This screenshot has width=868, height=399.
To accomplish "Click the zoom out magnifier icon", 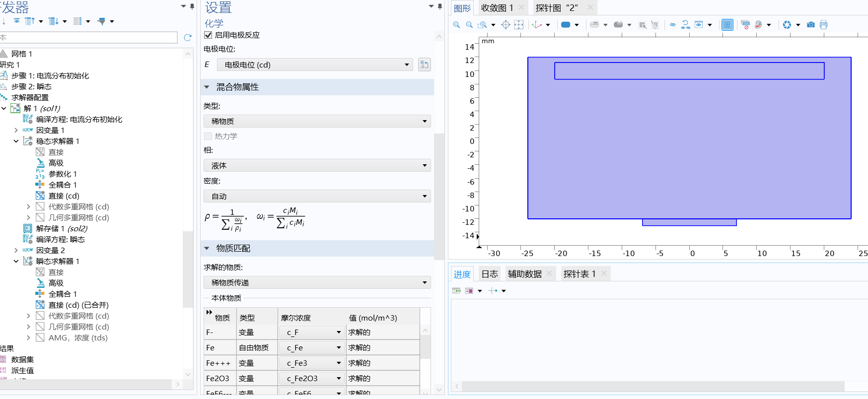I will pos(469,25).
